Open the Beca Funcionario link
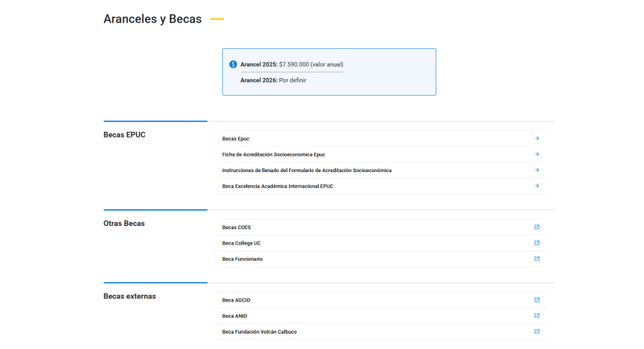This screenshot has height=349, width=644. pyautogui.click(x=242, y=259)
